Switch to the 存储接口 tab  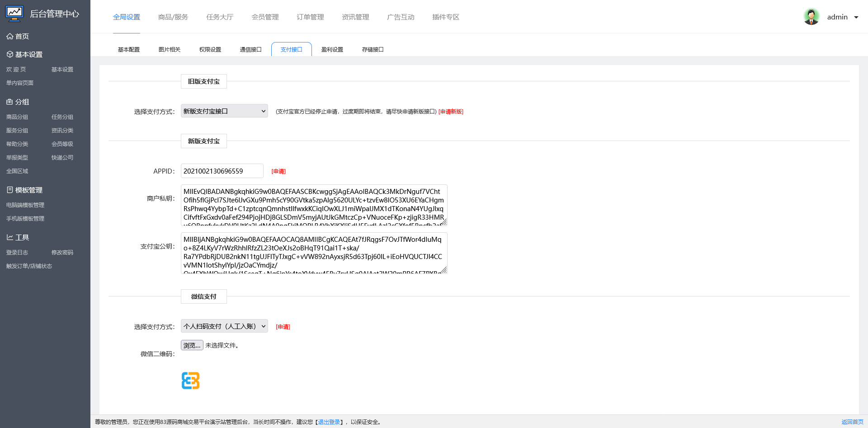coord(373,49)
